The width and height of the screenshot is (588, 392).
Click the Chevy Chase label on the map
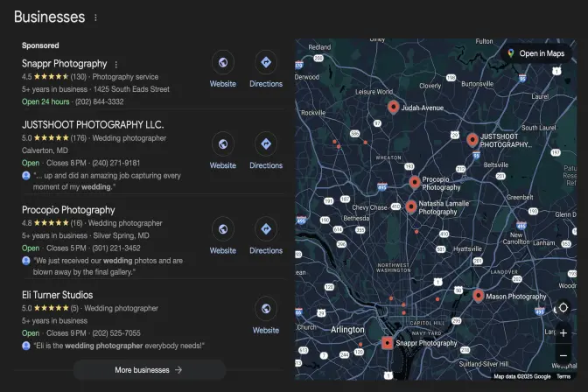point(369,207)
